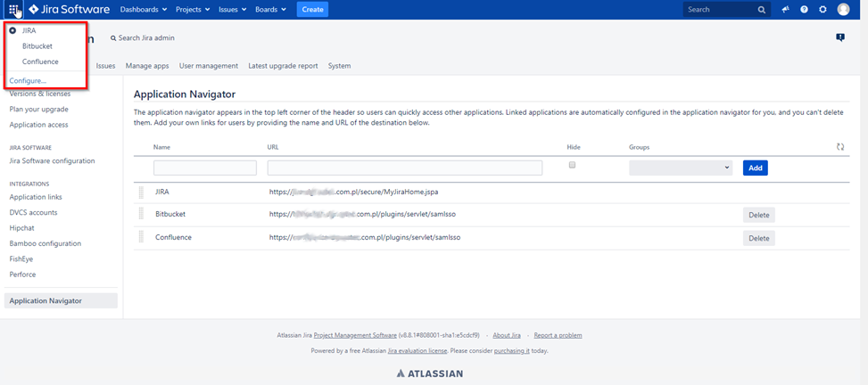The width and height of the screenshot is (868, 385).
Task: Toggle the Hide checkbox
Action: coord(572,165)
